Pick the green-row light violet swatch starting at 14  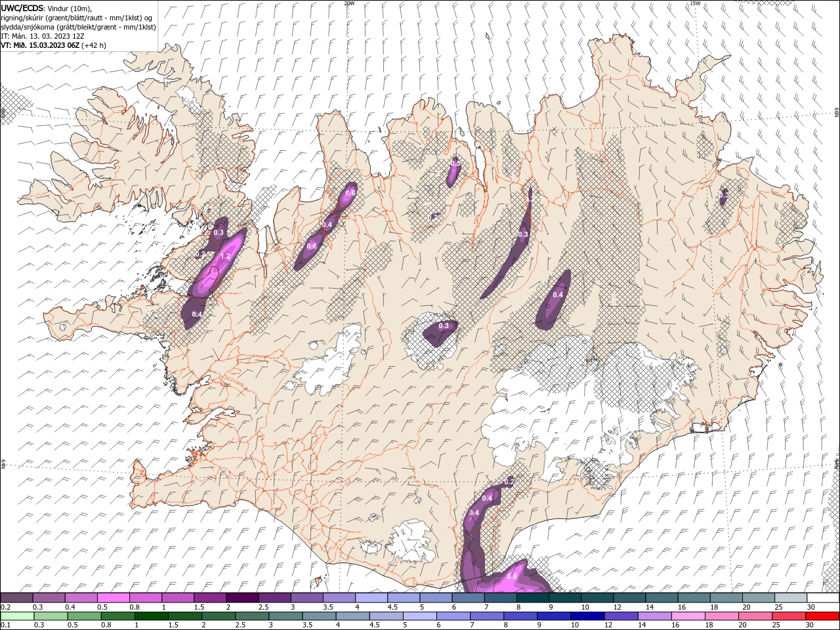click(654, 616)
